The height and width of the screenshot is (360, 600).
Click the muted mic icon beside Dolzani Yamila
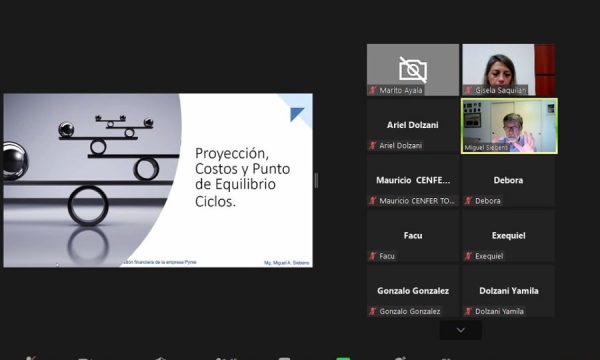[468, 311]
